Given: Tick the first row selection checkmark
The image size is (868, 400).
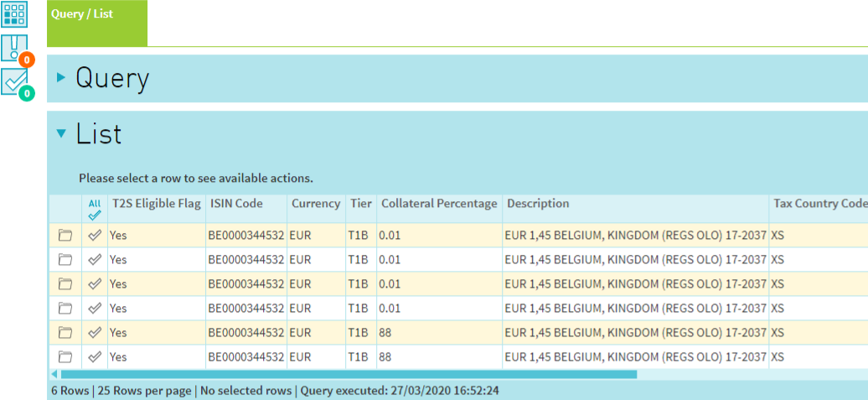Looking at the screenshot, I should tap(95, 236).
